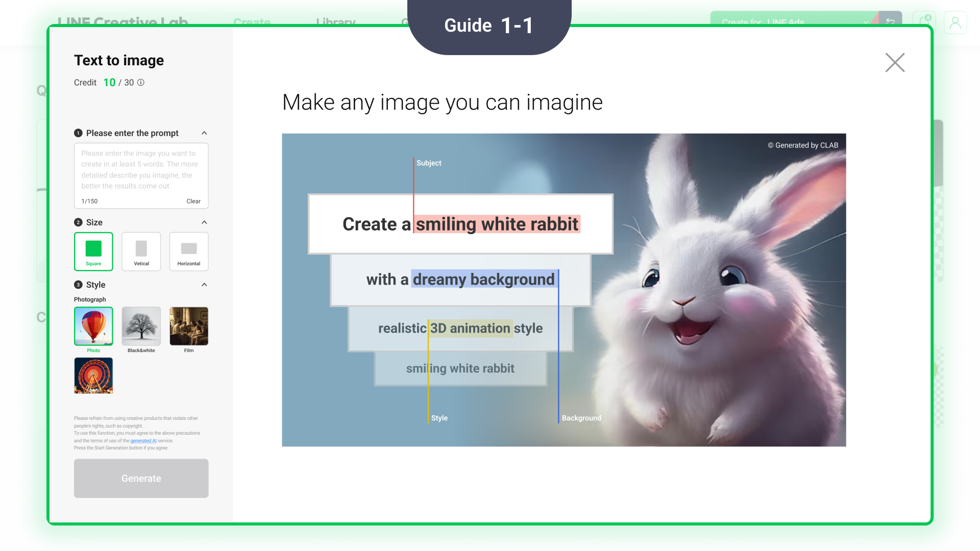Select the Square size option
The height and width of the screenshot is (551, 980).
93,251
